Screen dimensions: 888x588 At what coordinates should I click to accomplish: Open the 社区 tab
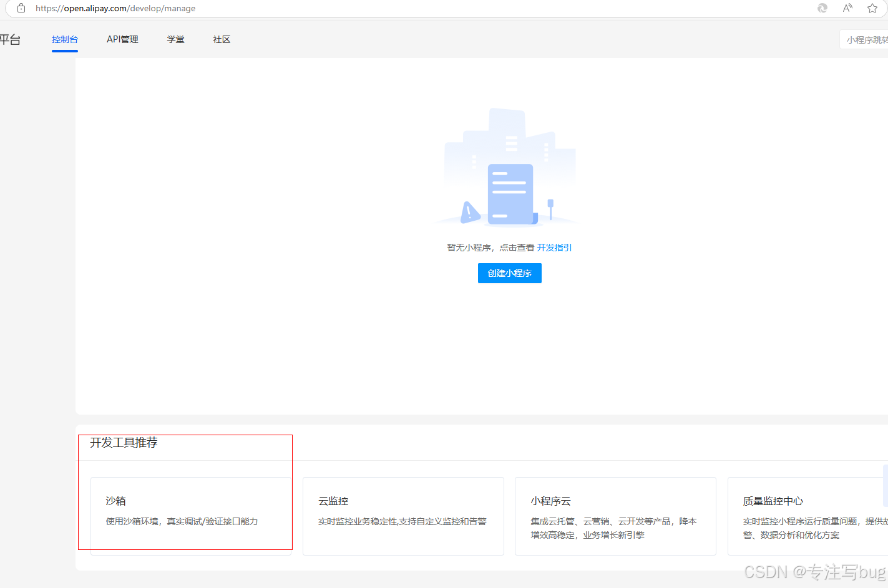222,39
